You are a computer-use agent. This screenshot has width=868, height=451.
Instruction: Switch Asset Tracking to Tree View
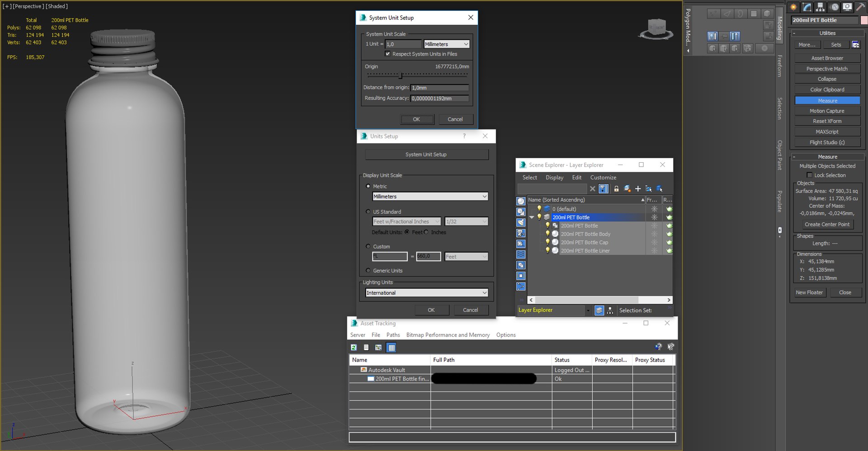378,348
